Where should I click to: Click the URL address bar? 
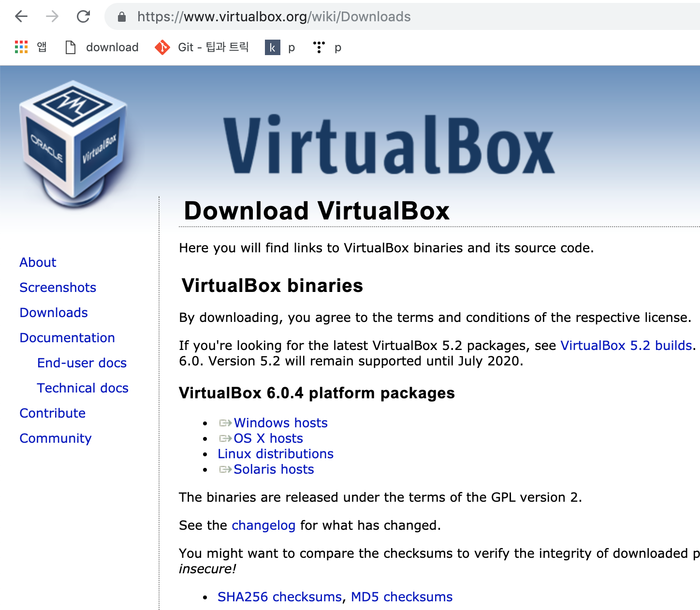[x=402, y=16]
